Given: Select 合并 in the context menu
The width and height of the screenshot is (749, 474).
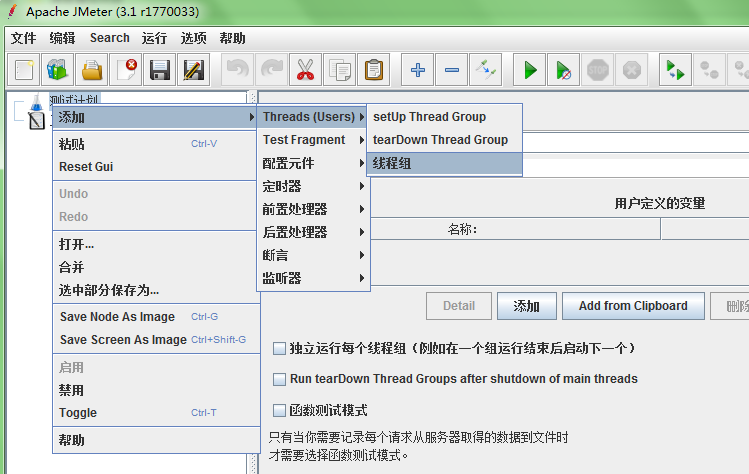Looking at the screenshot, I should 155,267.
